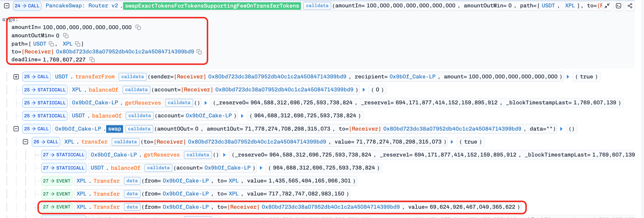This screenshot has height=218, width=644.
Task: Click the share icon at top right
Action: (630, 6)
